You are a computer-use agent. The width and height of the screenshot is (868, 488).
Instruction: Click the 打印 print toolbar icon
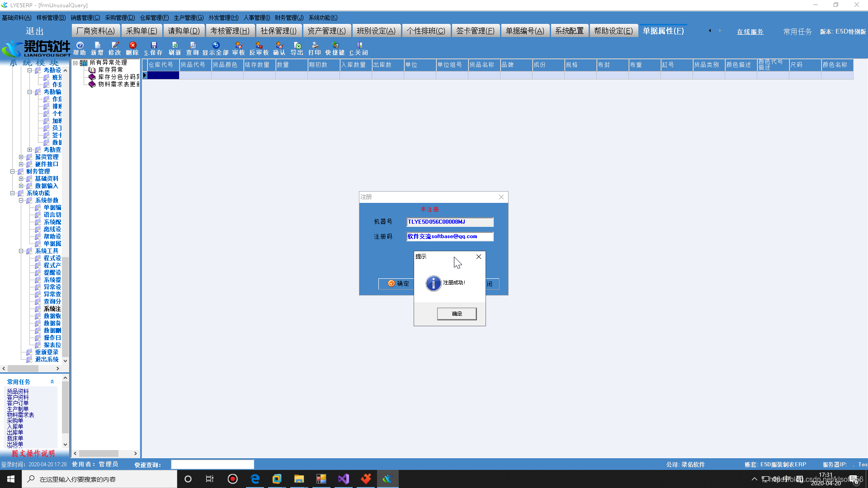pyautogui.click(x=315, y=48)
